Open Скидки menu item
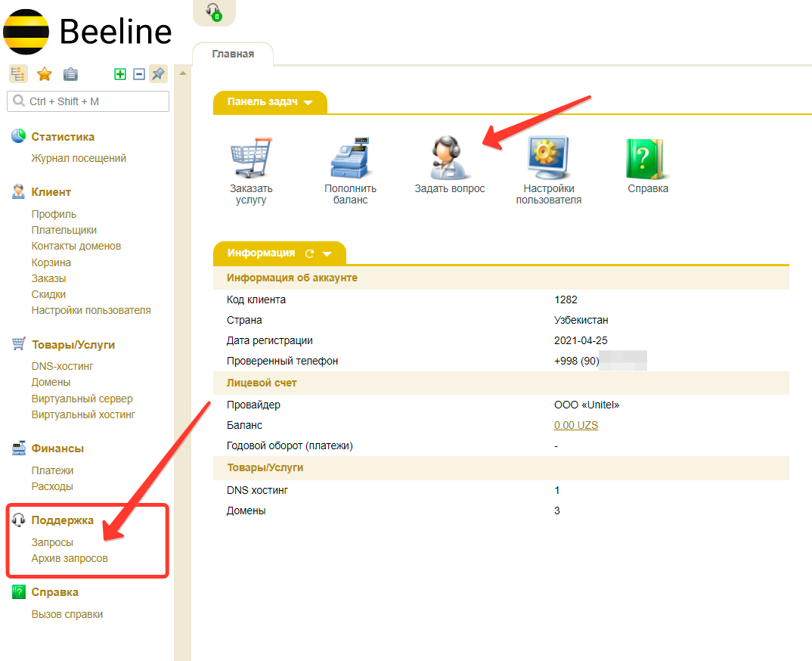812x661 pixels. pos(48,294)
